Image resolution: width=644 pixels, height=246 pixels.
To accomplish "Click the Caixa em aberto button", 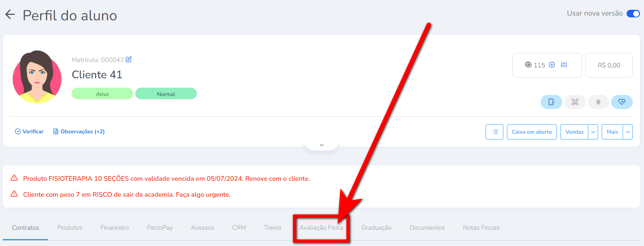I will (x=532, y=132).
